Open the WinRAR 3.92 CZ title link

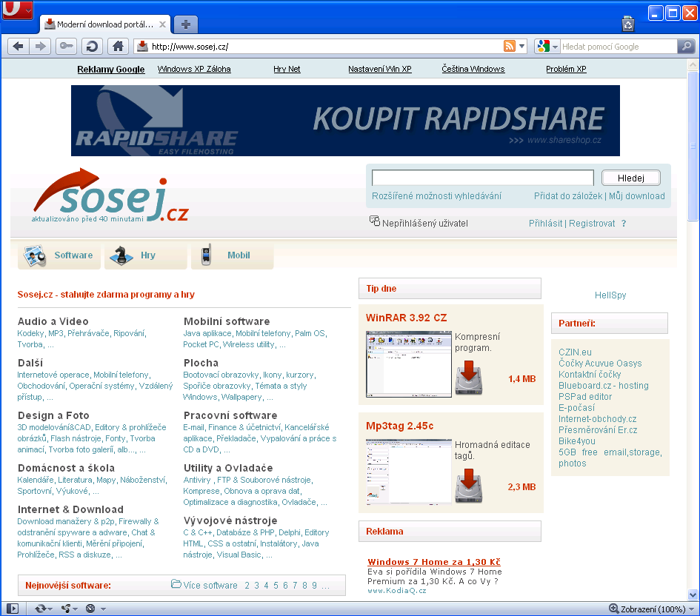click(x=406, y=318)
